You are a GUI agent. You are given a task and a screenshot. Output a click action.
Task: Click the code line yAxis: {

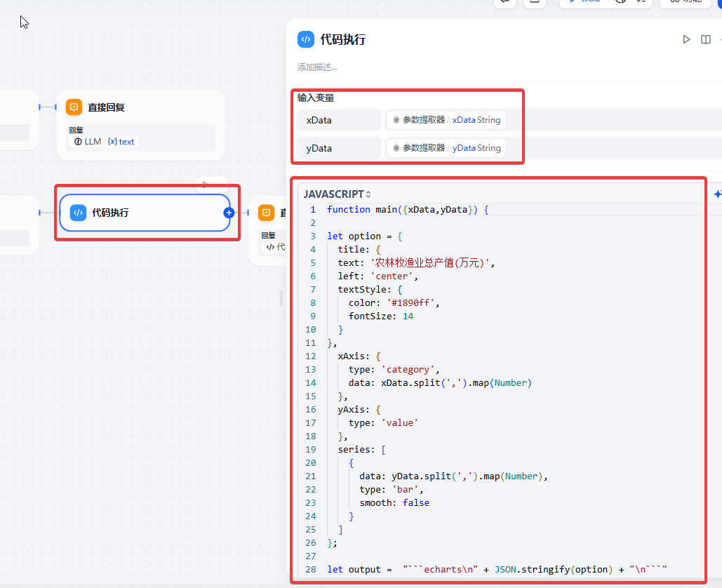359,410
